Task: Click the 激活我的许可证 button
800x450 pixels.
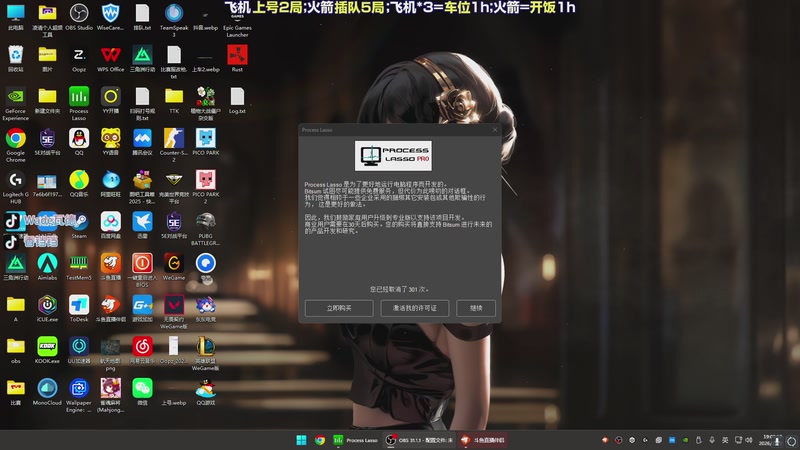Action: coord(414,308)
